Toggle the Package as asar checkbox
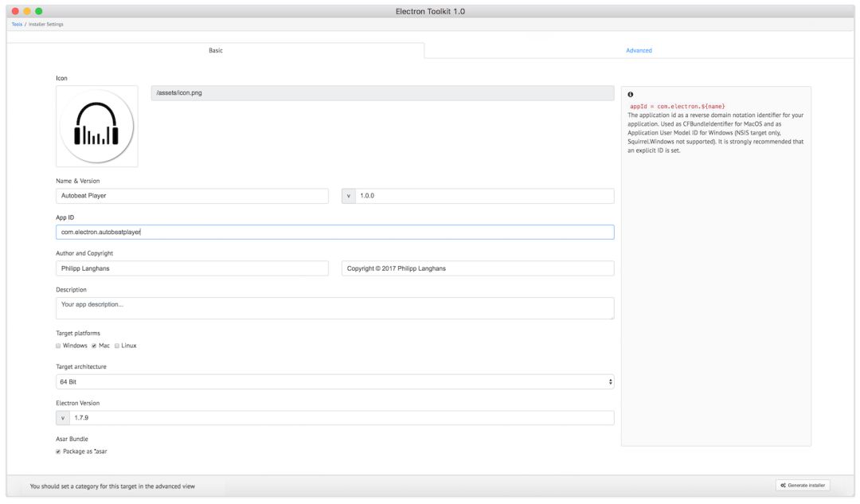The width and height of the screenshot is (860, 504). point(58,452)
